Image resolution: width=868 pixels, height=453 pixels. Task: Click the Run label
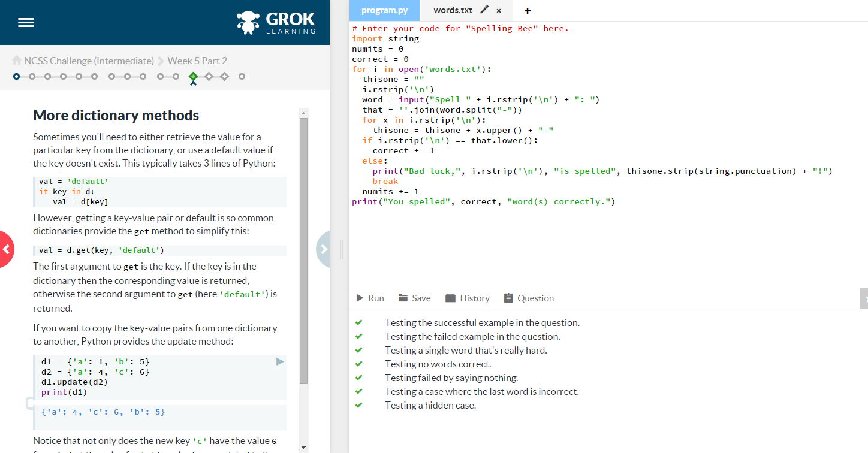coord(376,298)
